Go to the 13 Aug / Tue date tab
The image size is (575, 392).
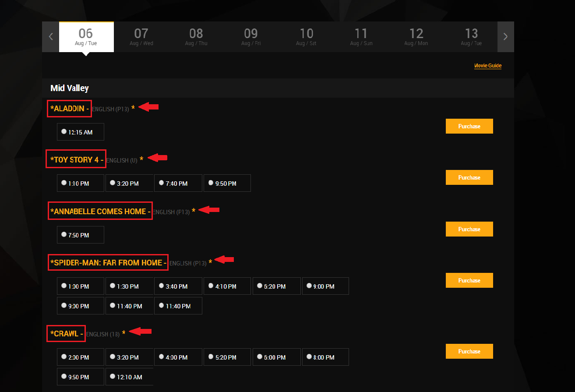(471, 37)
